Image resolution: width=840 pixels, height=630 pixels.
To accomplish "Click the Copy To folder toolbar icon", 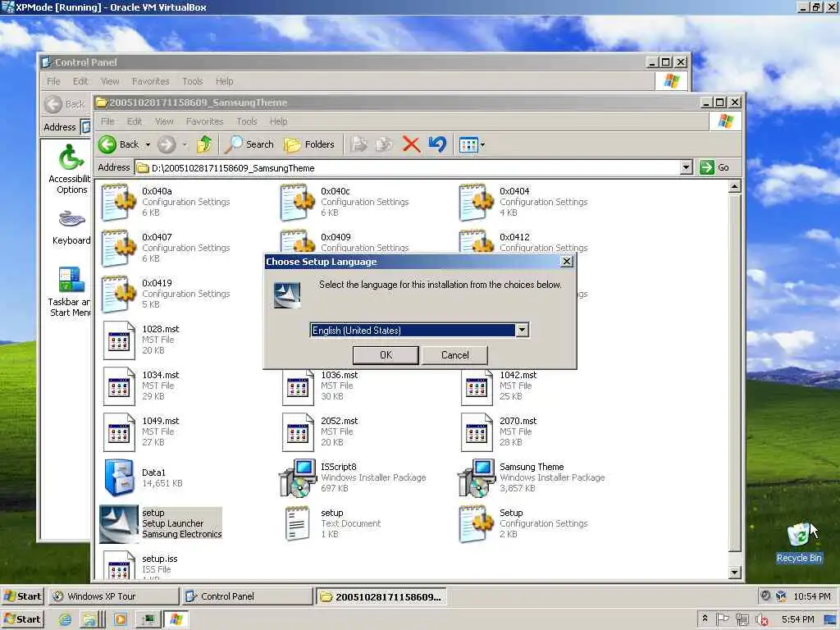I will coord(384,144).
